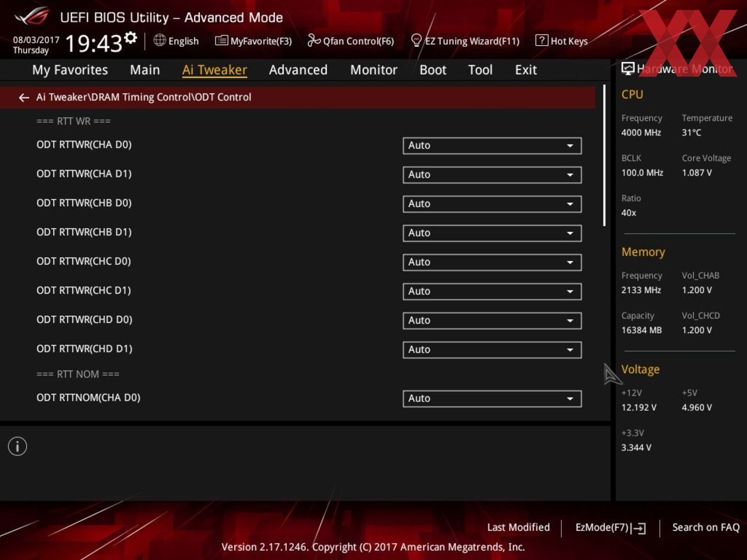
Task: Click ODT RTTWR(CHB D1) label
Action: coord(84,232)
